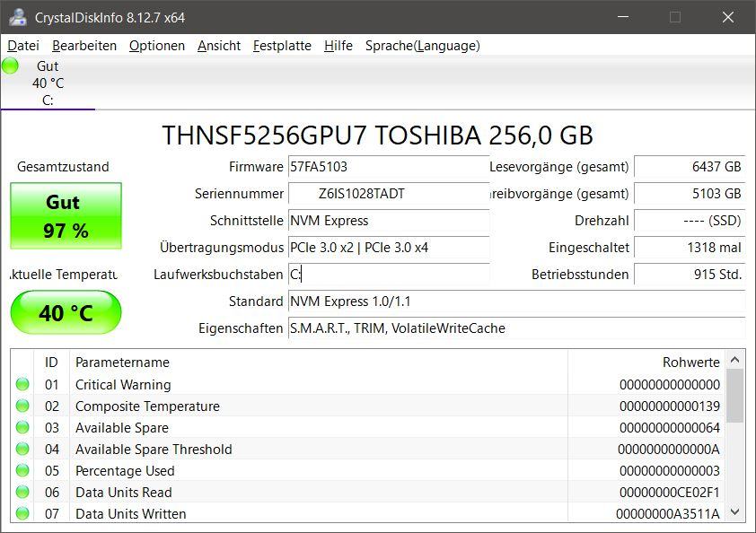Click the Lesevorgänge value 6437 GB

(x=690, y=167)
